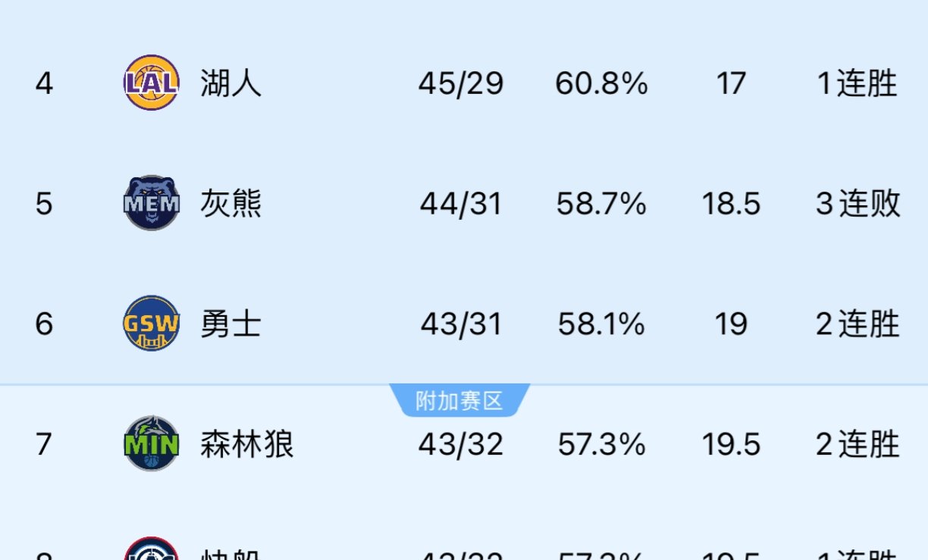Click the 3连败 streak label for Grizzlies
This screenshot has height=560, width=928.
tap(857, 203)
